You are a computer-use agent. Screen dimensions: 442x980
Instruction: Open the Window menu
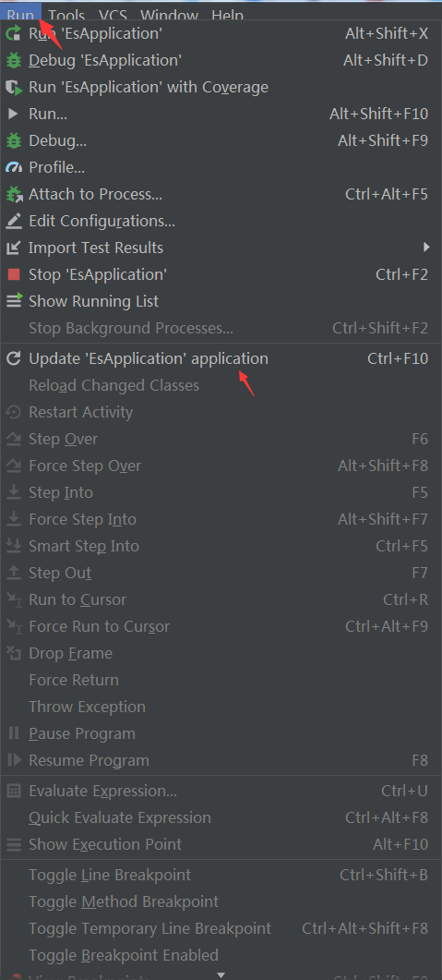(x=169, y=15)
